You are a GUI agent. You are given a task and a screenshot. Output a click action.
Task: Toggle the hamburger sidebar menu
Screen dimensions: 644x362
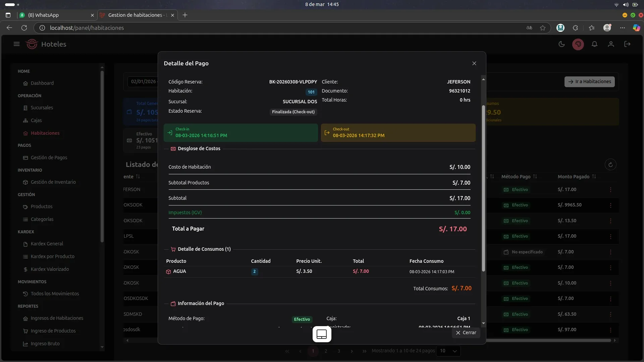point(16,44)
